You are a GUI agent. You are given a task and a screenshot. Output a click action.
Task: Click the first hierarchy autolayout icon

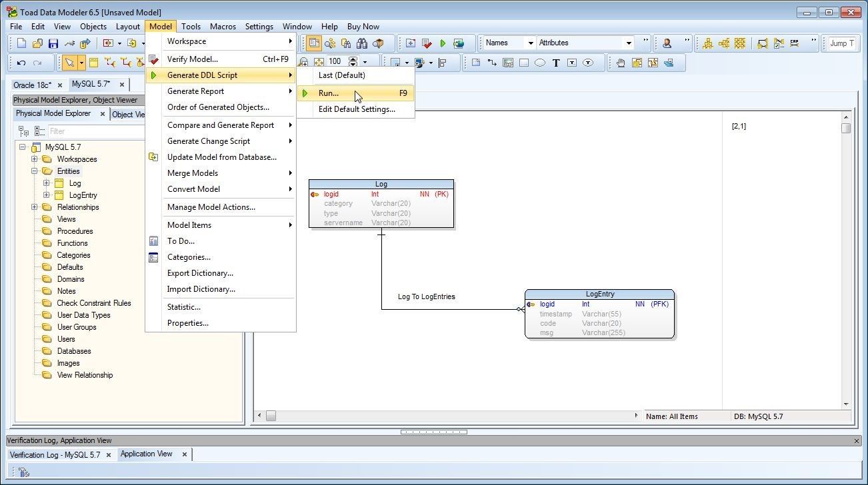click(707, 43)
